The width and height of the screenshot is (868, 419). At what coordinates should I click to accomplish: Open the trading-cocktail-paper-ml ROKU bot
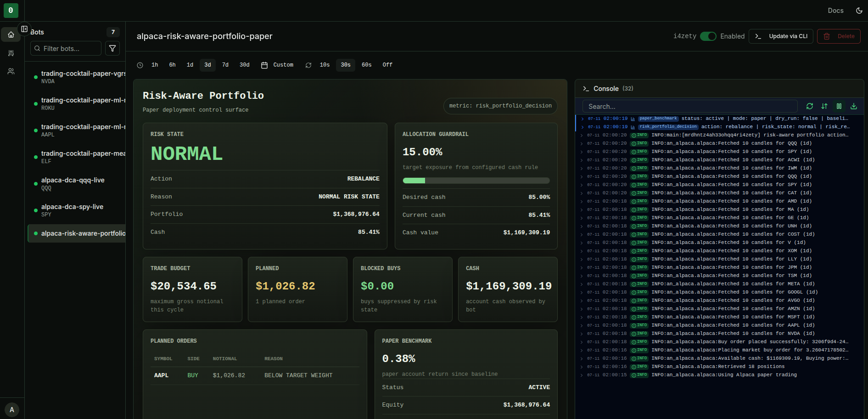[77, 104]
